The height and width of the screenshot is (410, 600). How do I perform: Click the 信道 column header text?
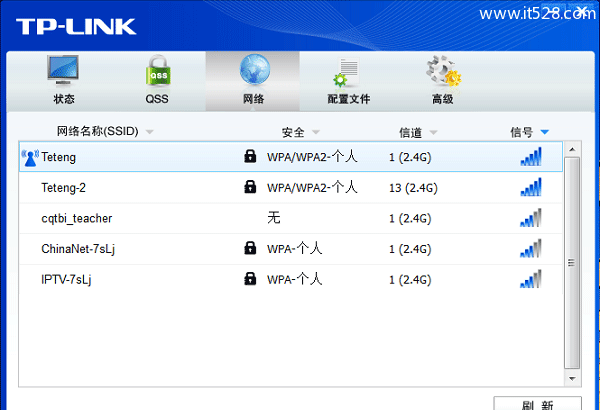[411, 132]
